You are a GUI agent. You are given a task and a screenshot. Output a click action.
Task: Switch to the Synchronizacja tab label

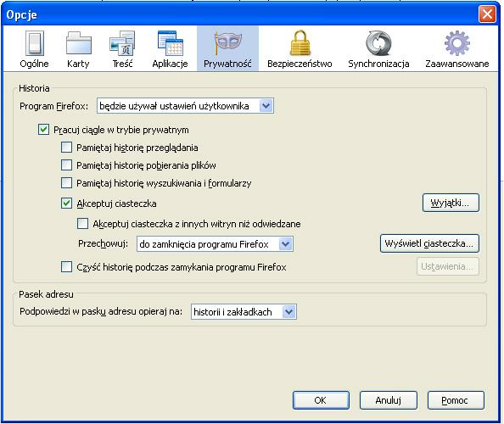pyautogui.click(x=378, y=64)
